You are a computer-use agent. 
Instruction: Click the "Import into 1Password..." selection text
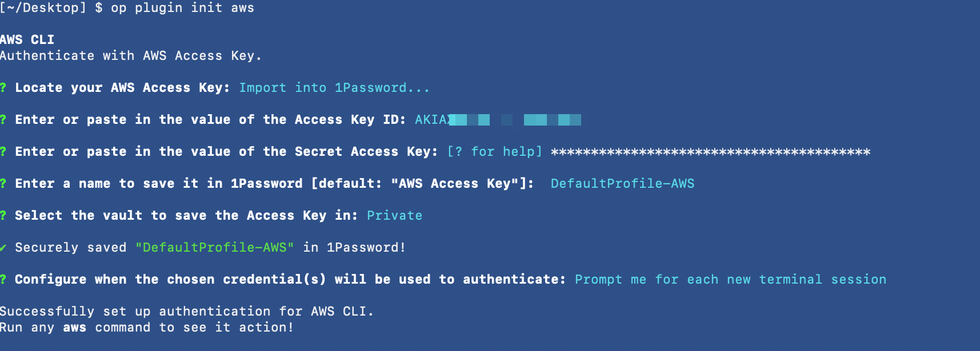(x=334, y=88)
